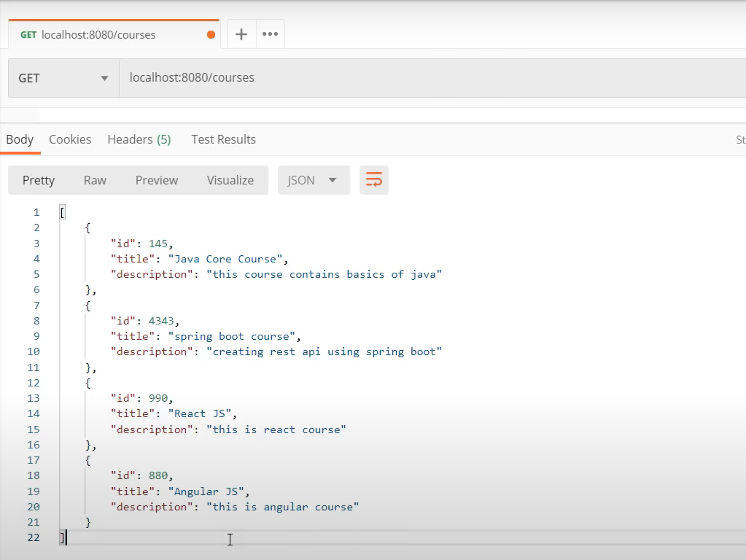Click description "creating rest api using spring boot"
Screen dimensions: 746x560
tap(324, 351)
